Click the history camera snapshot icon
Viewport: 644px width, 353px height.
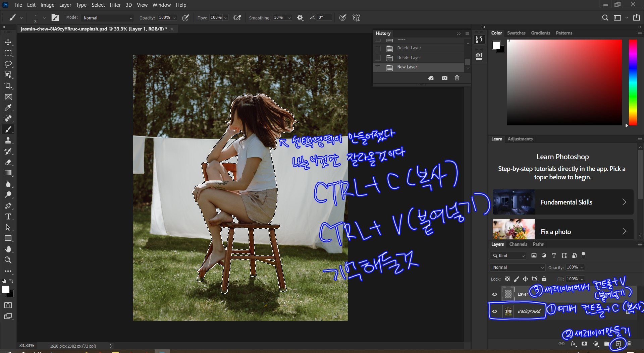click(444, 78)
